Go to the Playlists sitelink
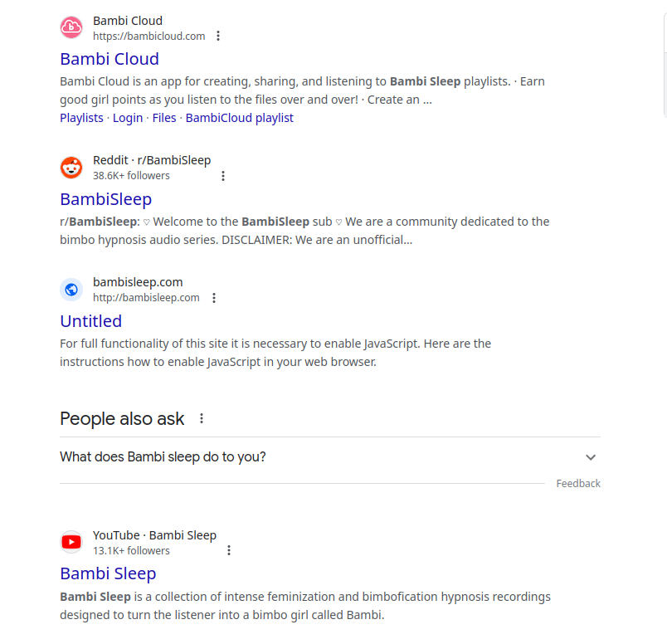The width and height of the screenshot is (667, 644). pyautogui.click(x=81, y=118)
